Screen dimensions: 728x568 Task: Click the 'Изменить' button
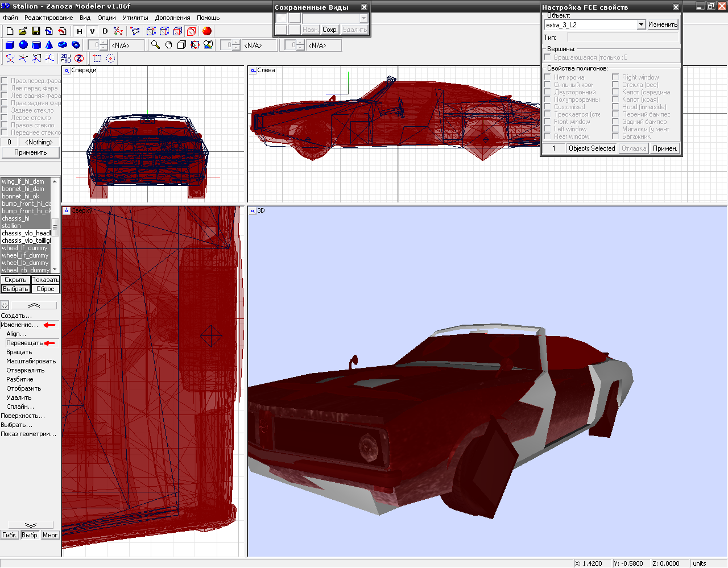[663, 24]
